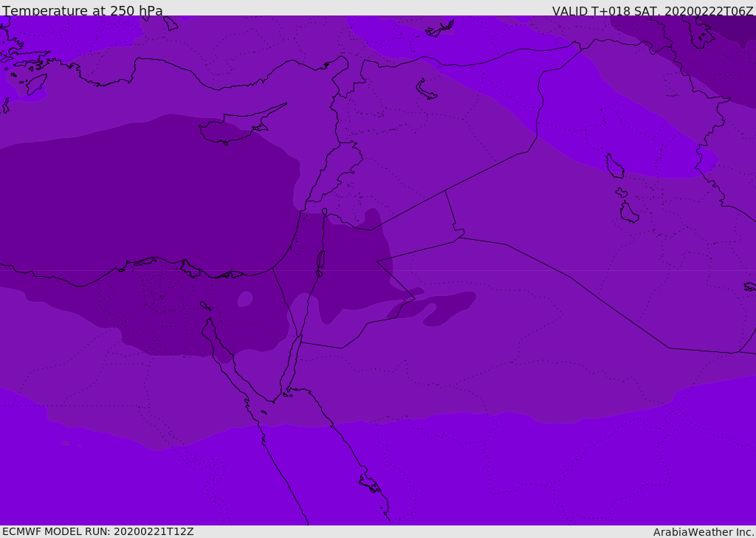Click the 'ArabiaWeather Inc' credit text
Viewport: 756px width, 538px height.
(x=703, y=532)
